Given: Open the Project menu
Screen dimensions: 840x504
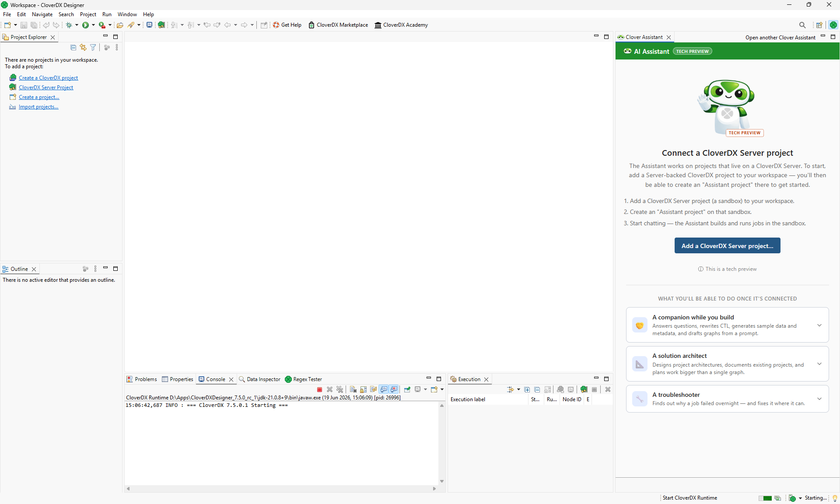Looking at the screenshot, I should (88, 14).
